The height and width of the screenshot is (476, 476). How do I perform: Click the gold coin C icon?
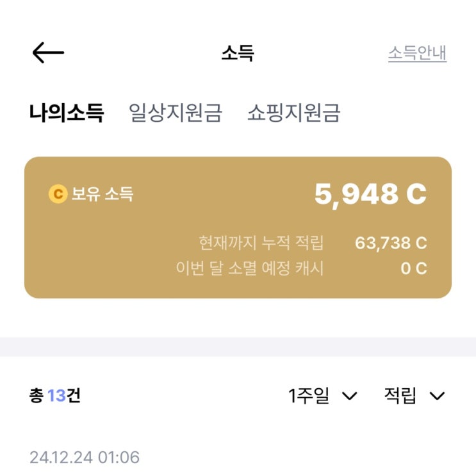pos(58,193)
